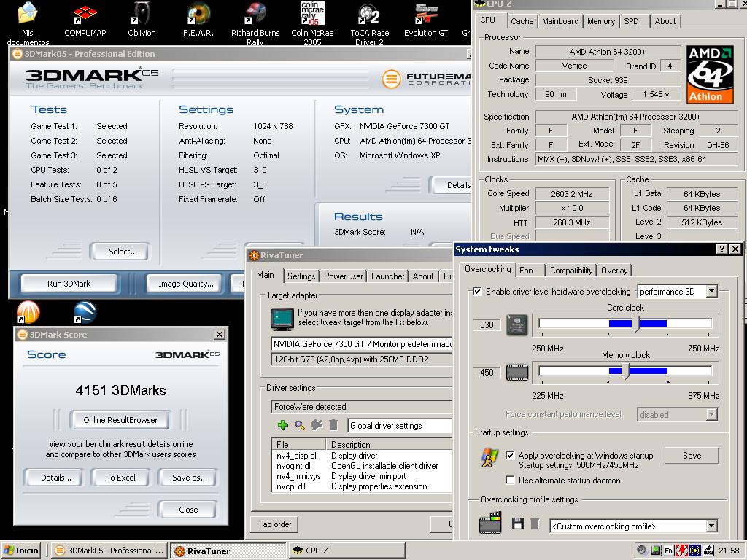
Task: Enable Use alternate startup daemon
Action: click(510, 480)
